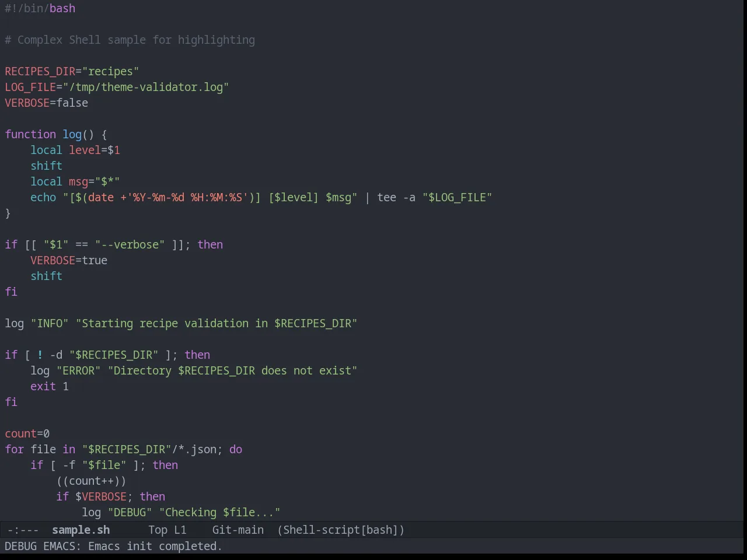
Task: Click 'local level=$1' line
Action: [75, 150]
